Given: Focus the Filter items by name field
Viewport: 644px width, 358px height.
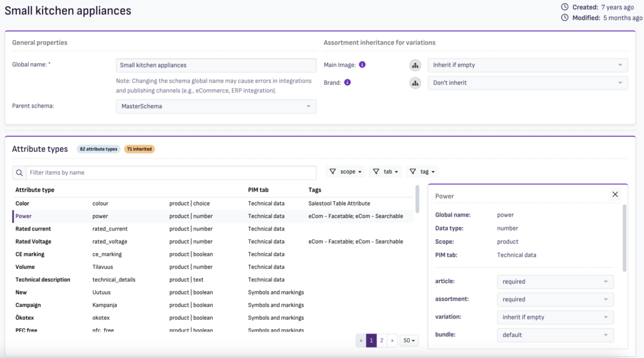Looking at the screenshot, I should 171,172.
